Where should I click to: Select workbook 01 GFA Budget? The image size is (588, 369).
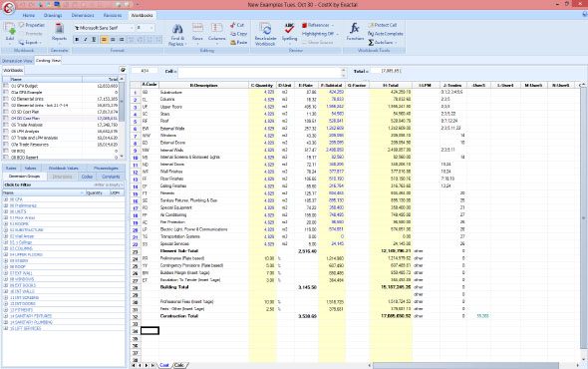[x=60, y=86]
